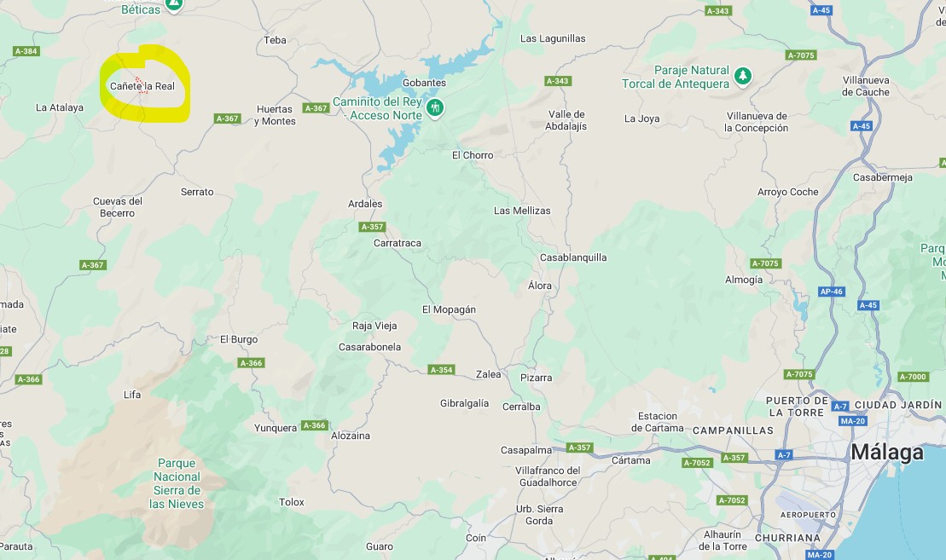Select the A-354 road shield near Zalea
The width and height of the screenshot is (946, 560).
(441, 370)
